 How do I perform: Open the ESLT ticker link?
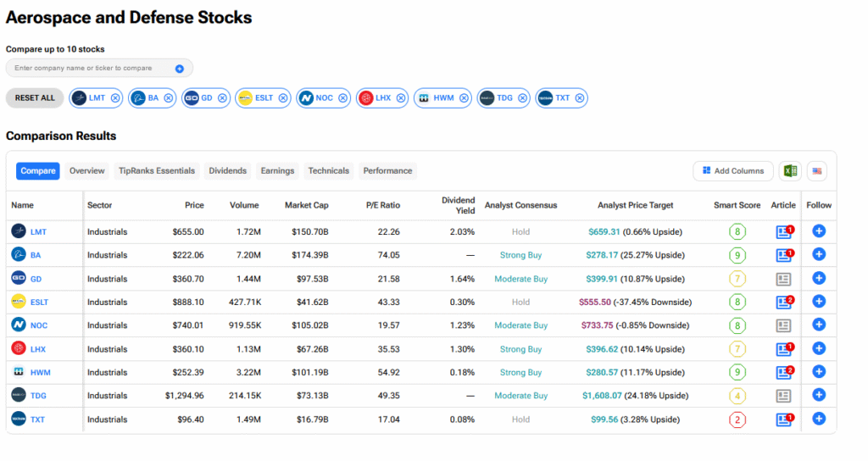(39, 303)
